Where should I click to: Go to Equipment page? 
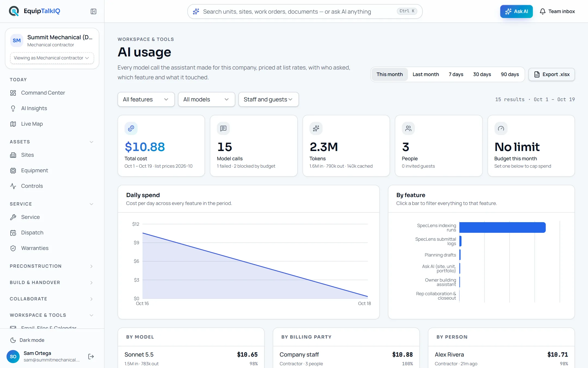[x=52, y=171]
